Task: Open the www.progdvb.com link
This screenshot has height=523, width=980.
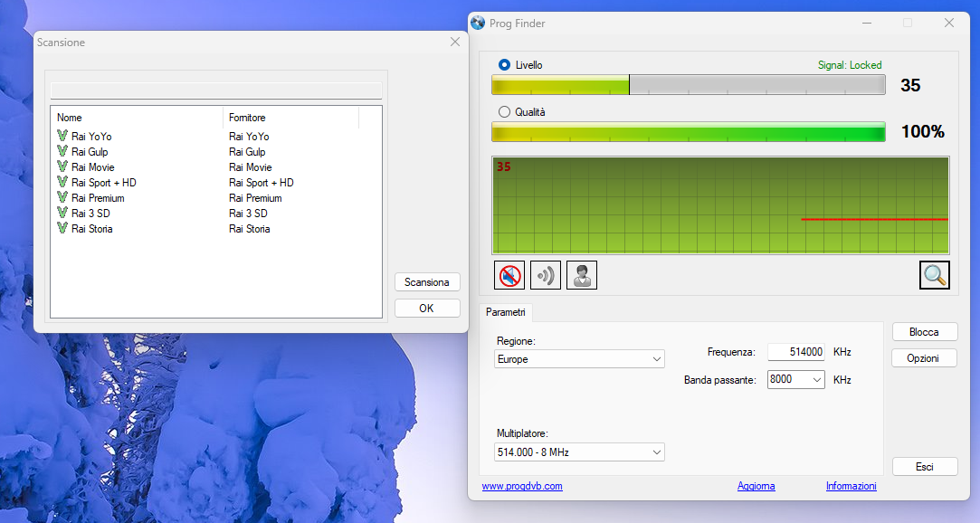Action: [x=522, y=486]
